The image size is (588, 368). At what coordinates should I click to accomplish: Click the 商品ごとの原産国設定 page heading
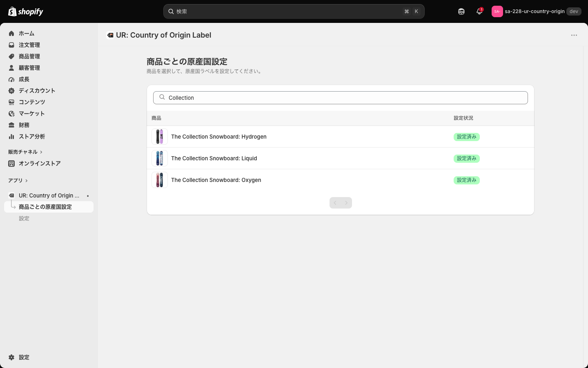coord(187,62)
